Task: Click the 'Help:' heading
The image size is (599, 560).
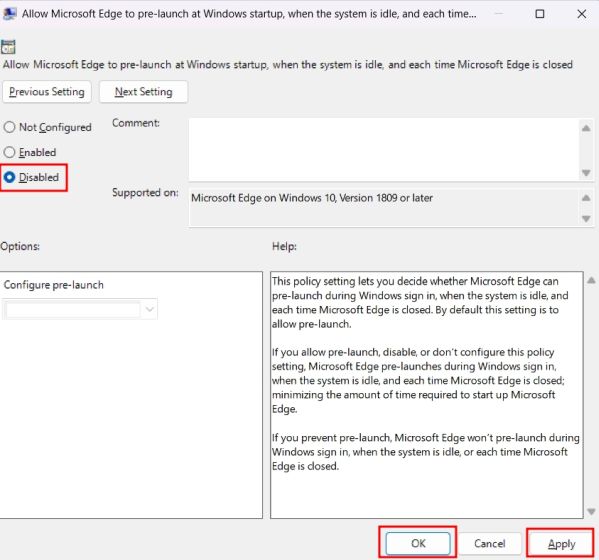Action: coord(284,246)
